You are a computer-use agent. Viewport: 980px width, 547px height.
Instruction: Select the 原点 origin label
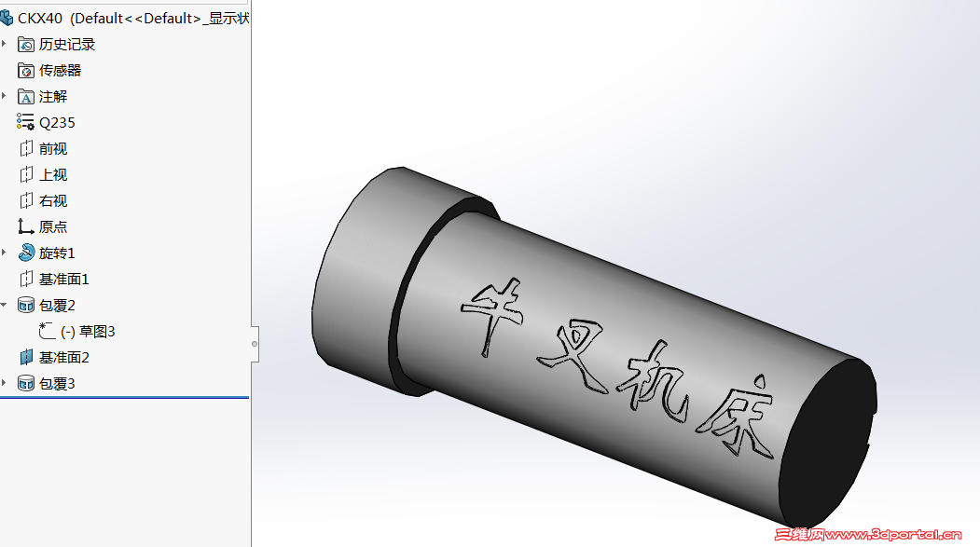pos(53,227)
